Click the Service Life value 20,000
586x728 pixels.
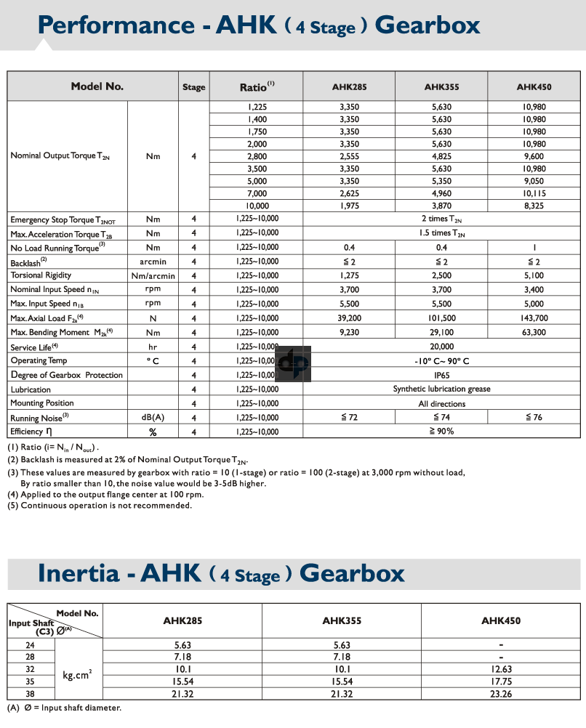(x=440, y=347)
